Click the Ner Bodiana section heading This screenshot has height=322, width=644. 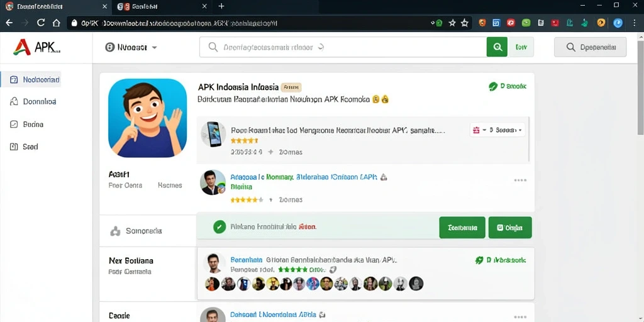131,260
